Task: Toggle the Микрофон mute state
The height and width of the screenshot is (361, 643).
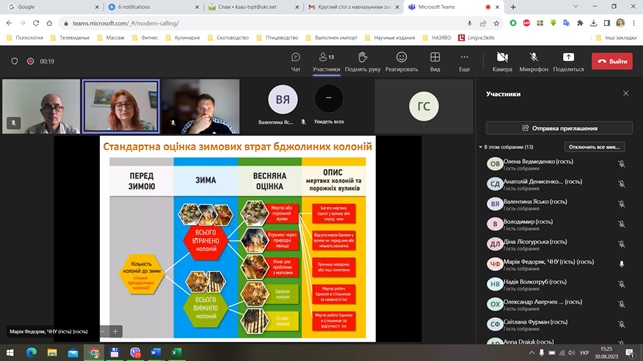Action: 534,57
